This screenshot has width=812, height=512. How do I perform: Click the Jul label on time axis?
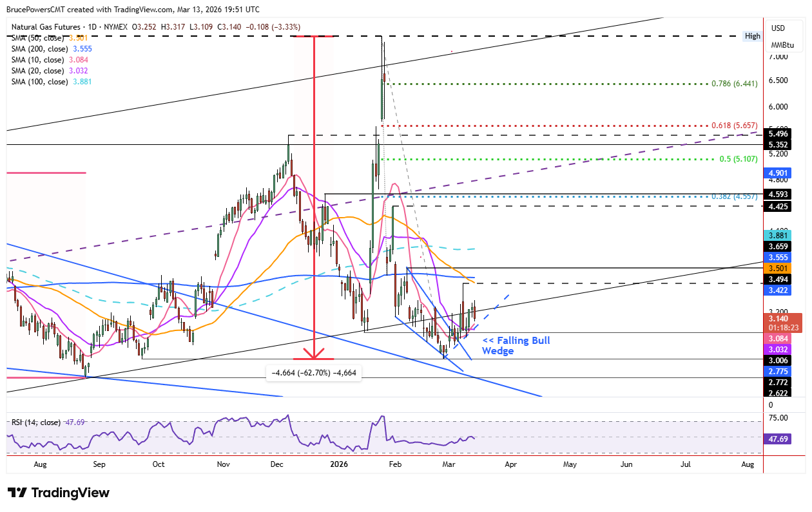[685, 464]
